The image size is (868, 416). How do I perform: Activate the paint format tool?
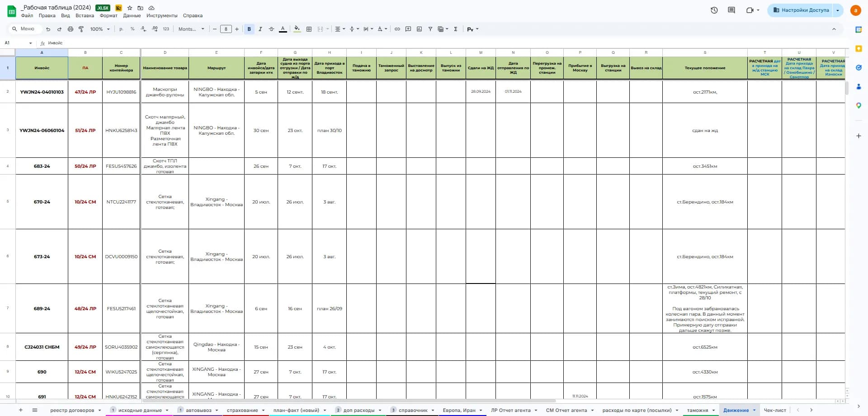(81, 29)
